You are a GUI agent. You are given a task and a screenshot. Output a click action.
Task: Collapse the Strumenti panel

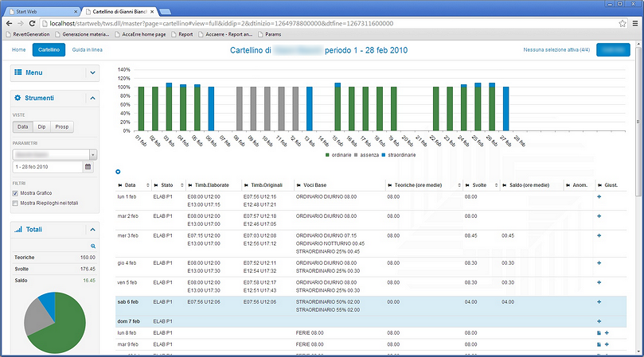(93, 98)
